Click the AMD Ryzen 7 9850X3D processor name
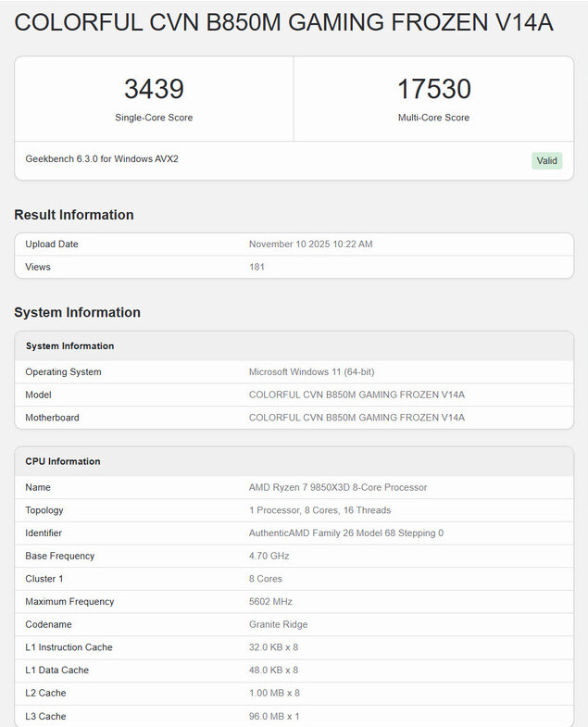The height and width of the screenshot is (727, 588). [338, 487]
